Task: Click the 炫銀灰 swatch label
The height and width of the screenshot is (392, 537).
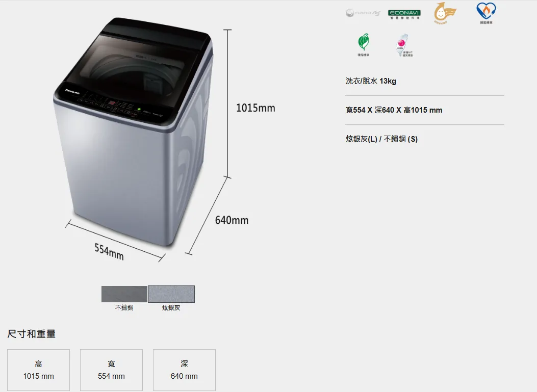Action: 171,308
